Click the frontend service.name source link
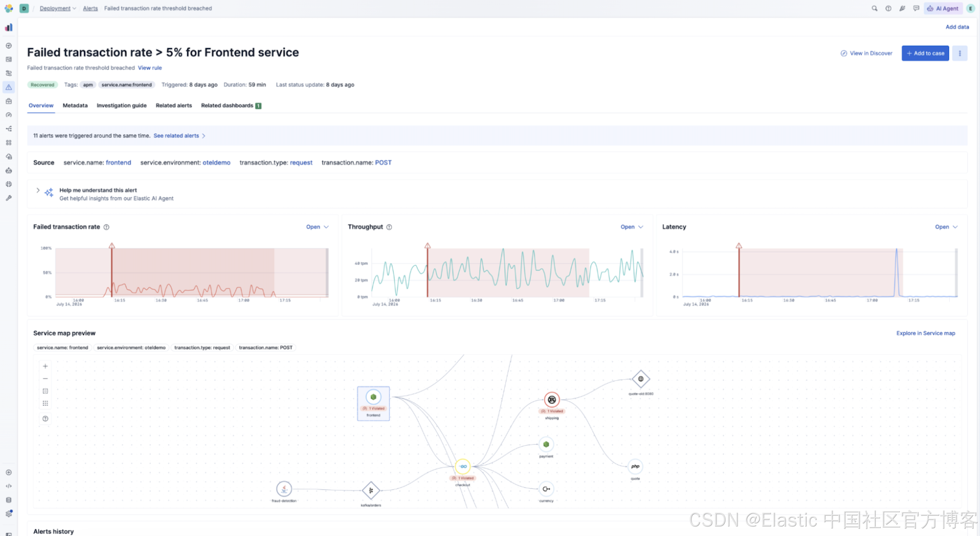980x536 pixels. coord(118,163)
